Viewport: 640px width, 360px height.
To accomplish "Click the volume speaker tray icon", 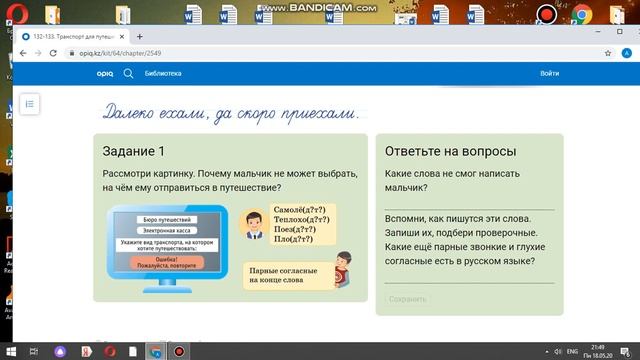I will coord(558,351).
